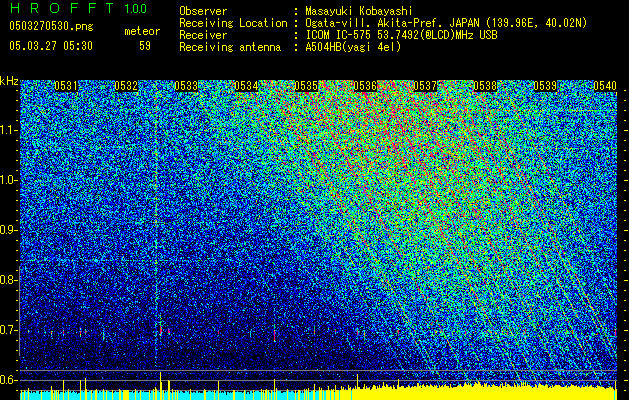
Task: Click the 1.1 kHz axis tick label
Action: [8, 130]
